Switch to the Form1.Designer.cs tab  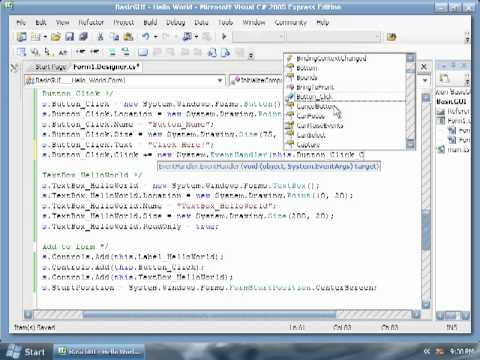tap(106, 67)
